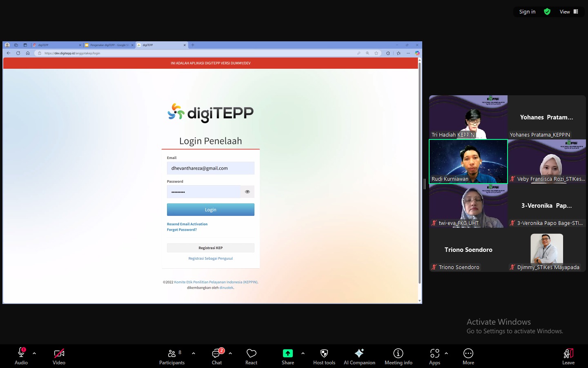Select Veby Fransisca Rozi video tile
The height and width of the screenshot is (368, 588).
point(547,162)
